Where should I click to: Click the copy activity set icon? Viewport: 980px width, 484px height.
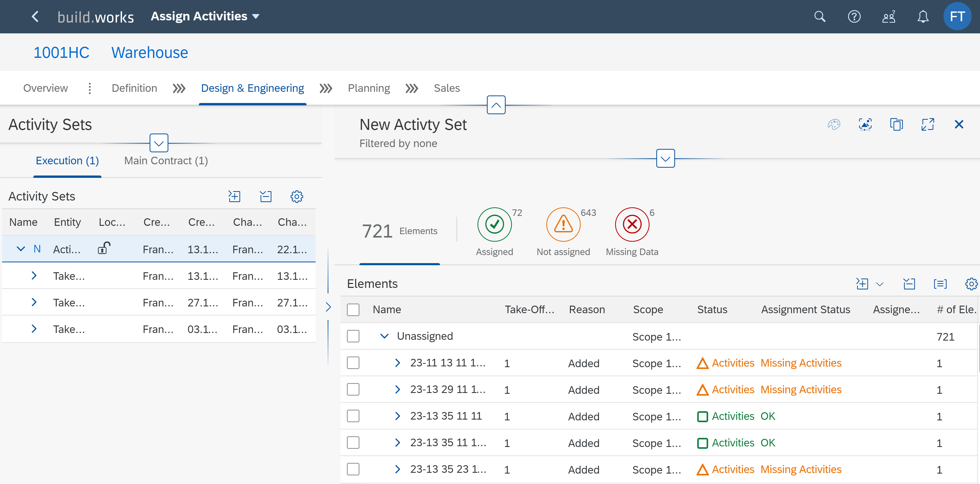pos(896,124)
